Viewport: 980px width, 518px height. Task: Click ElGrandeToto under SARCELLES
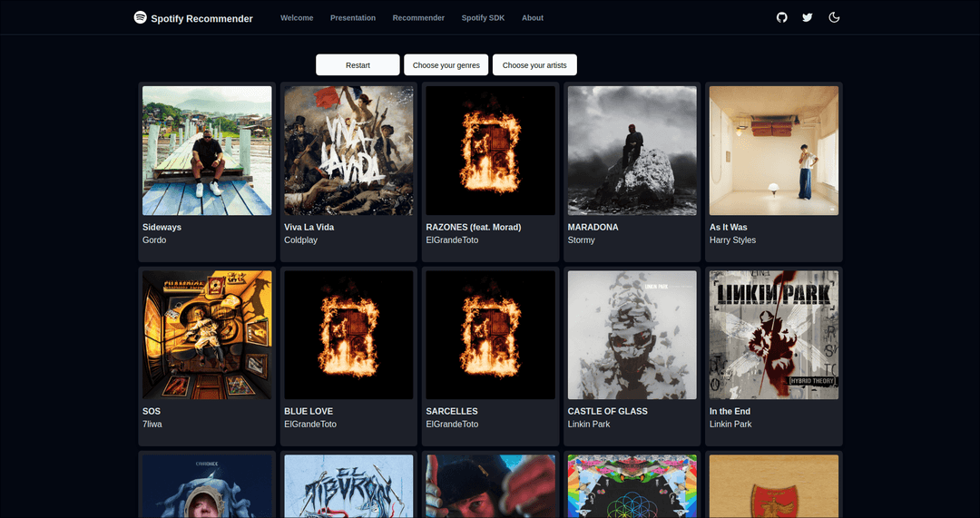coord(453,425)
